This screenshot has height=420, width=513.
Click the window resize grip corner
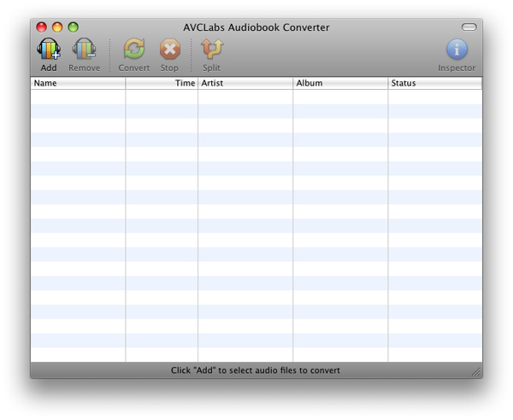tap(476, 372)
